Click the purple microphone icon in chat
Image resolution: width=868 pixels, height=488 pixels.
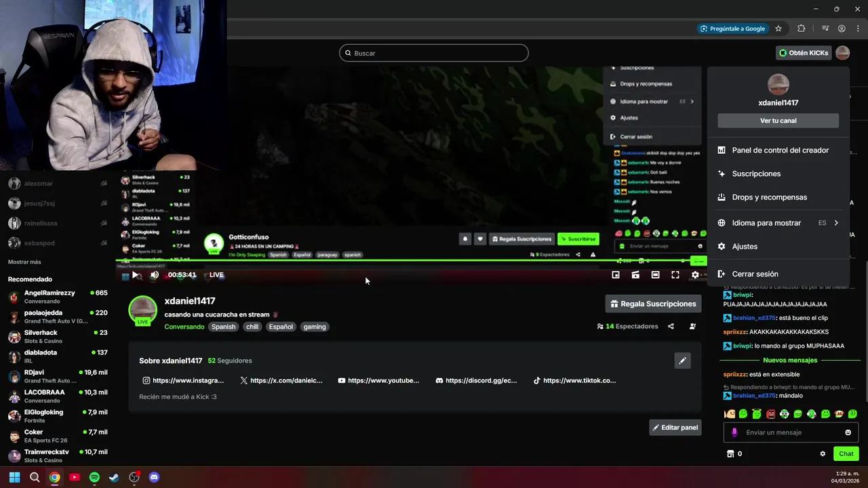pyautogui.click(x=734, y=432)
